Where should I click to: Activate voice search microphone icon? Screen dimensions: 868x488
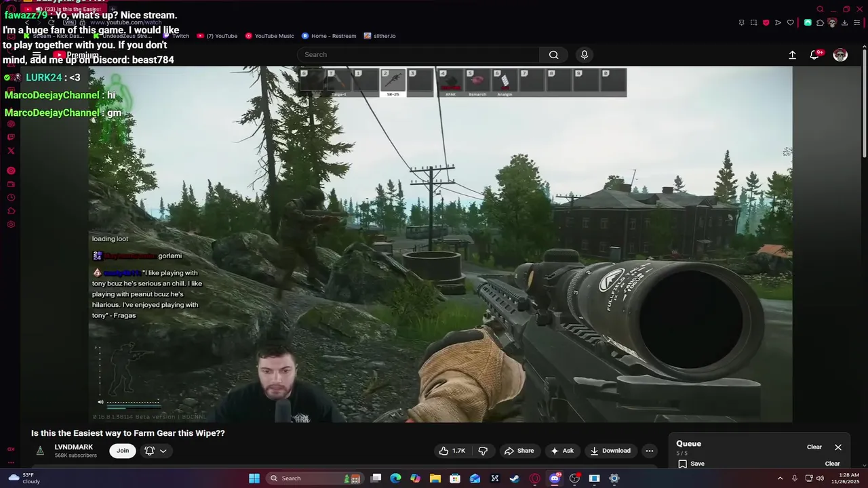click(585, 55)
